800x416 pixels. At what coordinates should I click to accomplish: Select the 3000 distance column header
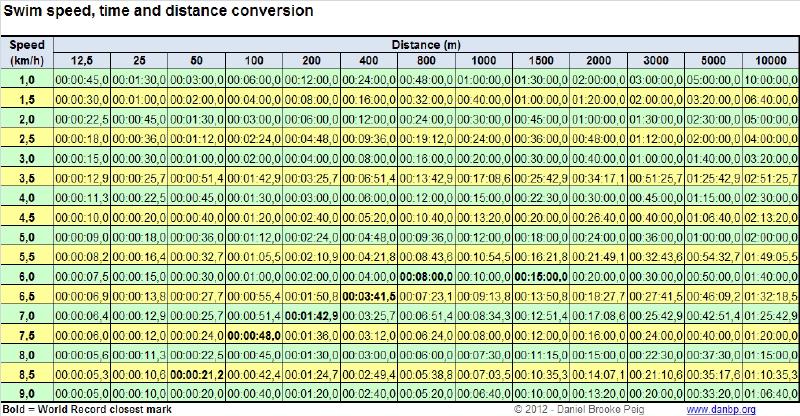656,60
